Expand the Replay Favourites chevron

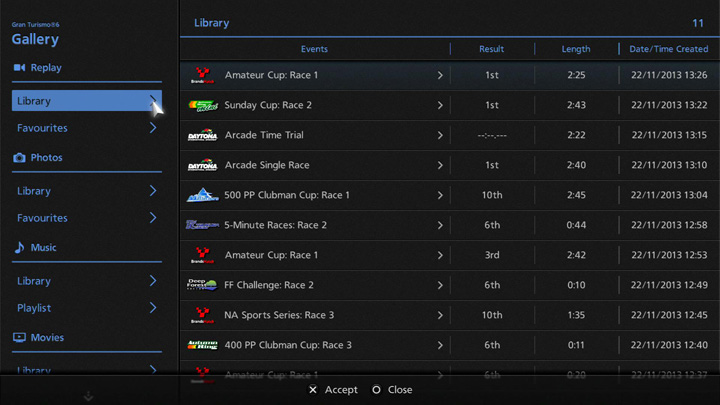point(153,128)
